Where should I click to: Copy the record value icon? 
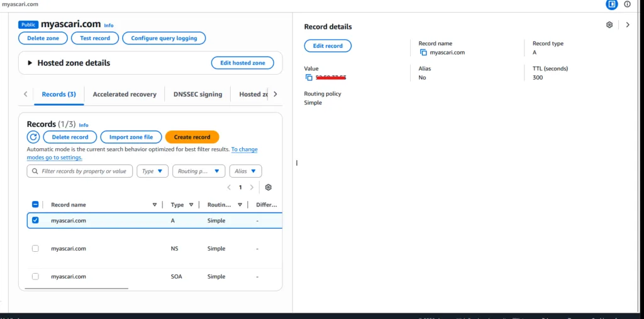click(309, 78)
